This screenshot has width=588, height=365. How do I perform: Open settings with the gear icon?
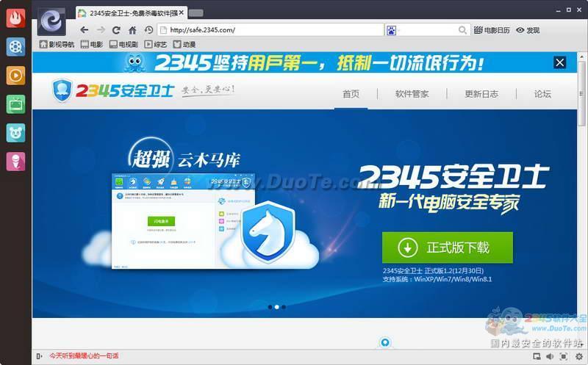[x=579, y=356]
